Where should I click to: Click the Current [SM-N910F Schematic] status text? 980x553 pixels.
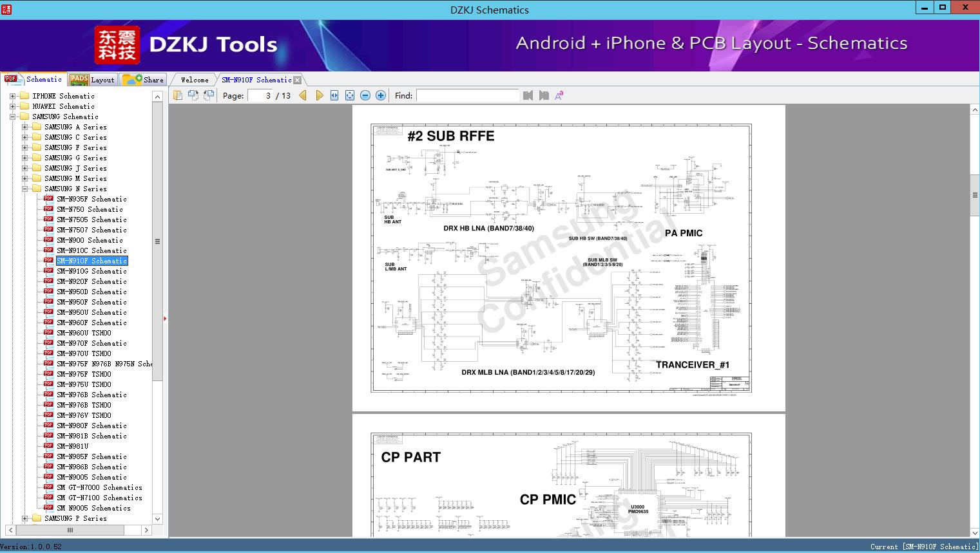924,547
